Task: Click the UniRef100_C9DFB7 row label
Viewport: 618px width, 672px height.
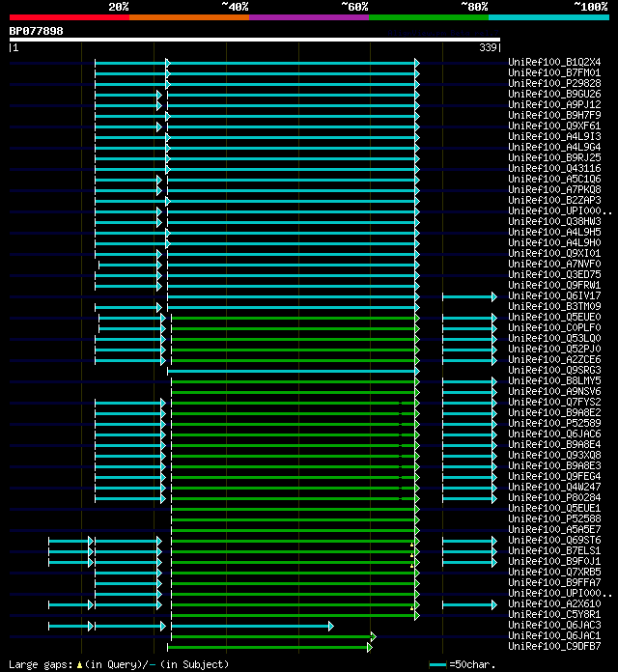Action: click(x=554, y=646)
